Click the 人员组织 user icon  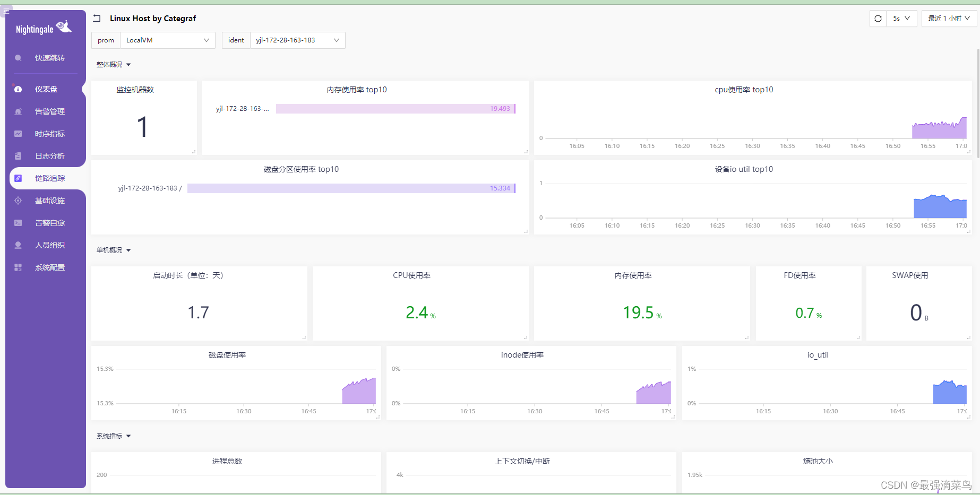tap(18, 245)
